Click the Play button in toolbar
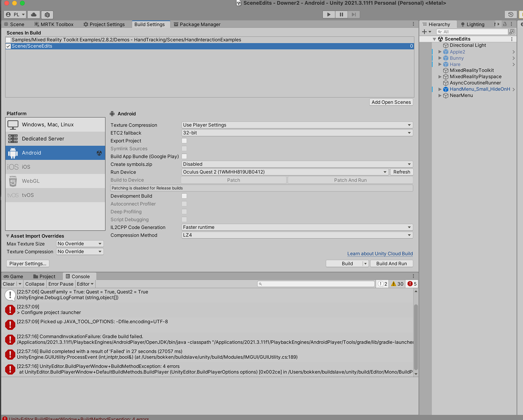 point(329,14)
